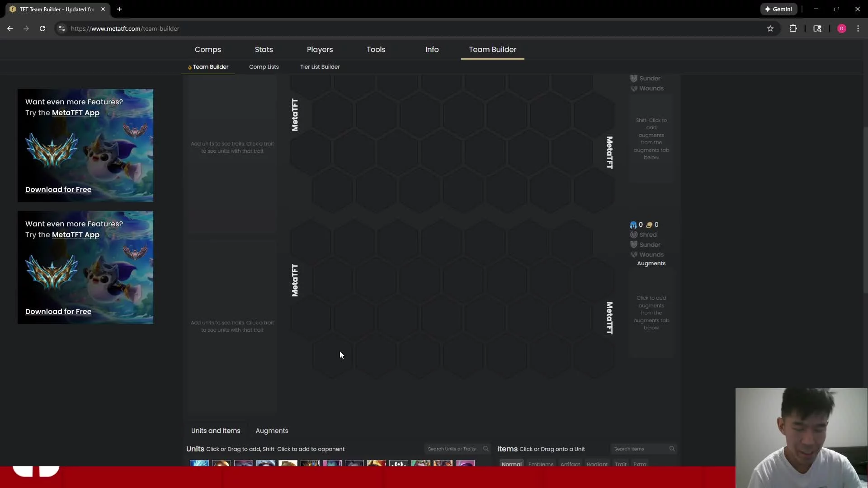Reload the MetaTFT page
The height and width of the screenshot is (488, 868).
coord(42,28)
